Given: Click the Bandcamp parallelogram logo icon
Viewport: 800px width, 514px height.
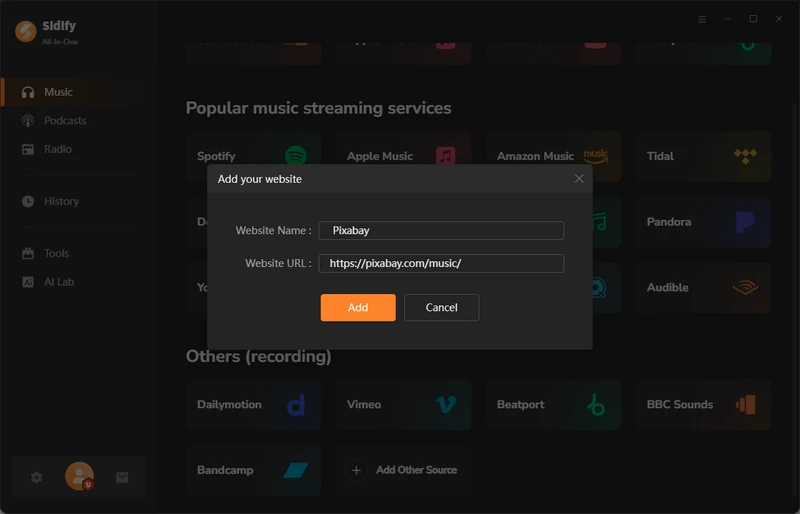Looking at the screenshot, I should point(295,470).
